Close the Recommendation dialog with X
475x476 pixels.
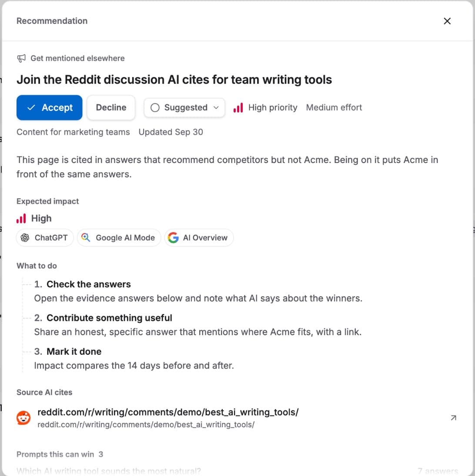(447, 21)
